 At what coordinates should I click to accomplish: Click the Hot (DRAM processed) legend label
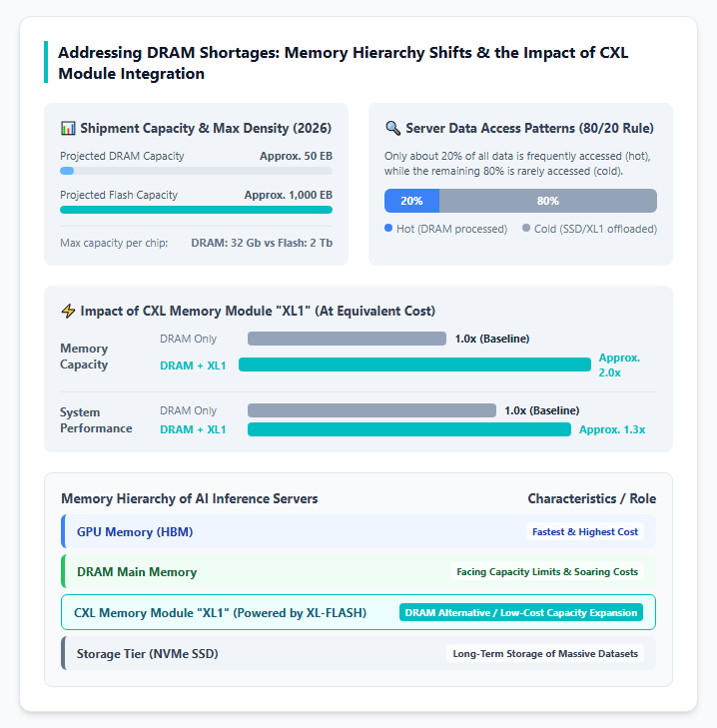pyautogui.click(x=451, y=229)
